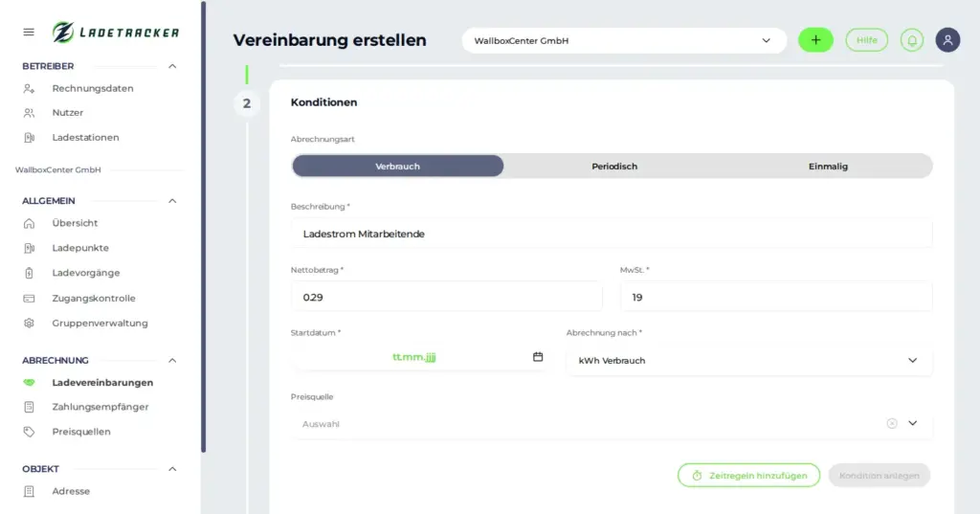
Task: Click the Hilfe button
Action: coord(866,40)
